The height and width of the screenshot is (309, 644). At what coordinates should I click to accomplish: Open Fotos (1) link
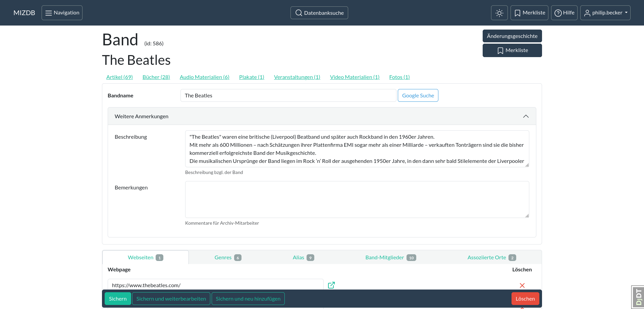(399, 77)
